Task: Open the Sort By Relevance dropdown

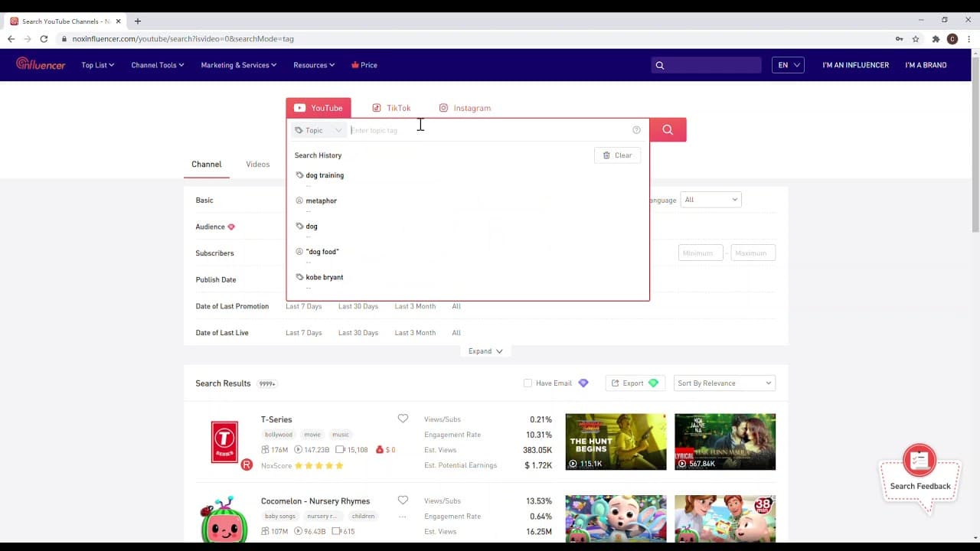Action: click(x=724, y=383)
